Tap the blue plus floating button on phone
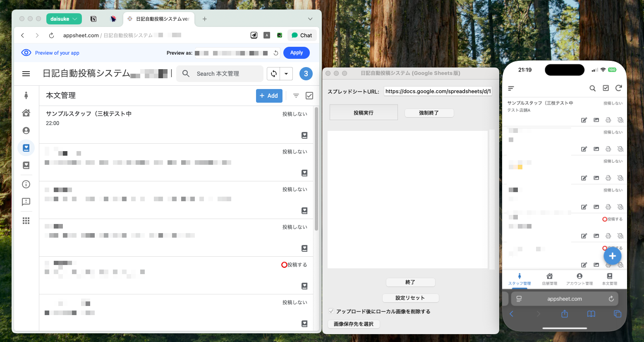The image size is (644, 342). 612,256
